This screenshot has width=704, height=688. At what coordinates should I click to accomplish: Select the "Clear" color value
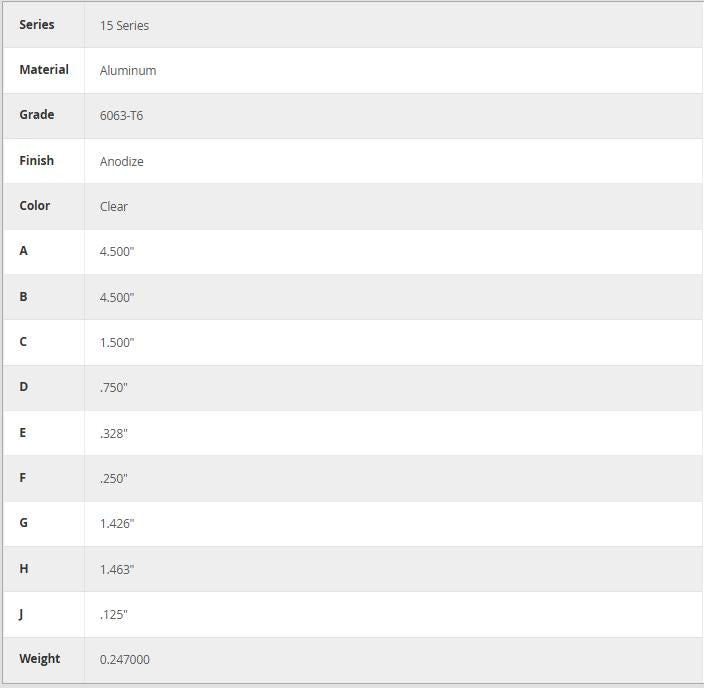(x=114, y=207)
